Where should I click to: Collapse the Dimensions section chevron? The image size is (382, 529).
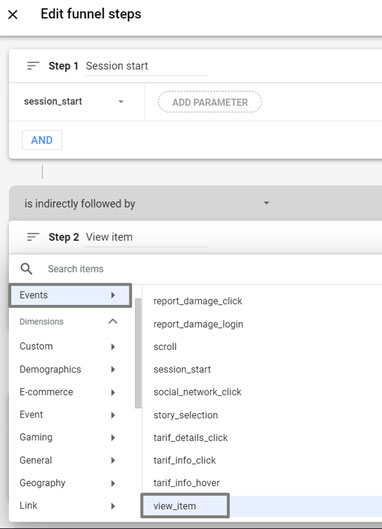point(113,322)
